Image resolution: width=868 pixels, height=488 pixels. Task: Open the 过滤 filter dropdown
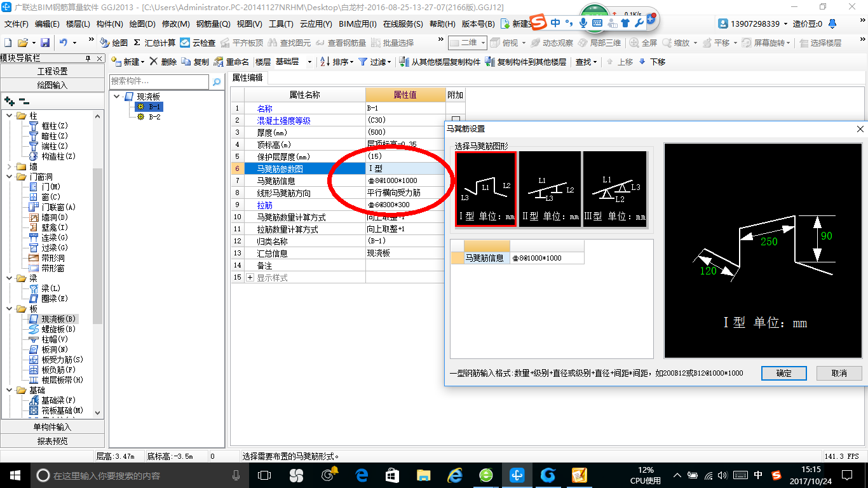tap(390, 62)
